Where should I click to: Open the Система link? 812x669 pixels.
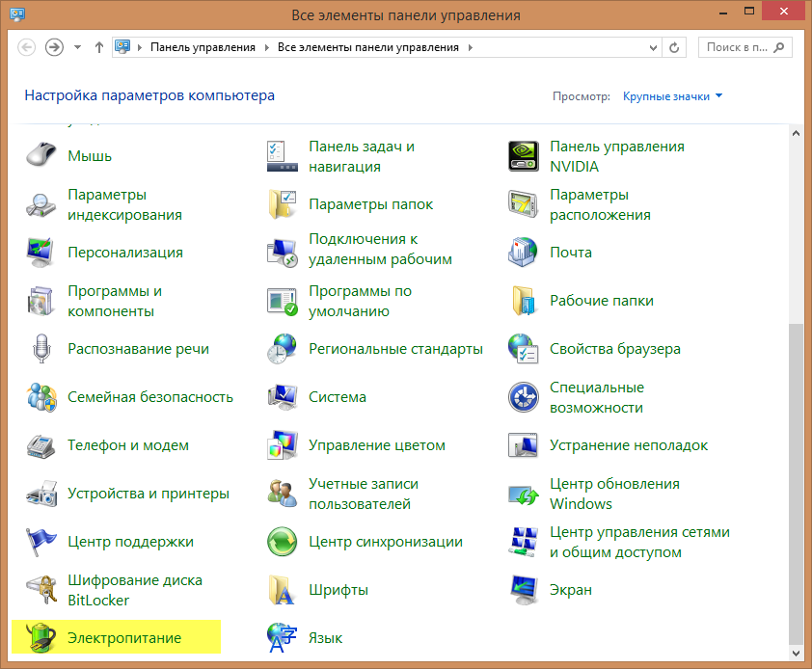pyautogui.click(x=338, y=397)
